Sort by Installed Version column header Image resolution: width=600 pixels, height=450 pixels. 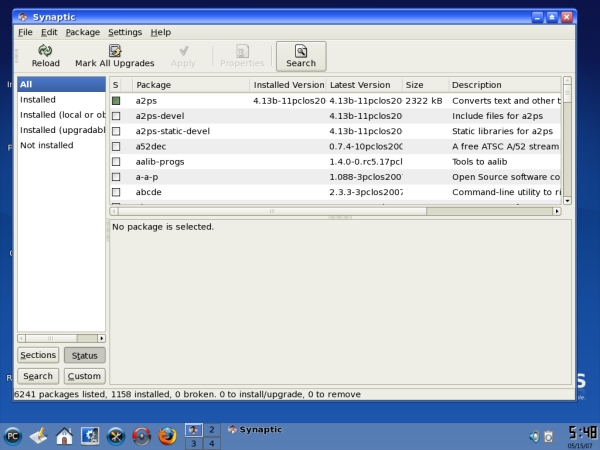(288, 85)
